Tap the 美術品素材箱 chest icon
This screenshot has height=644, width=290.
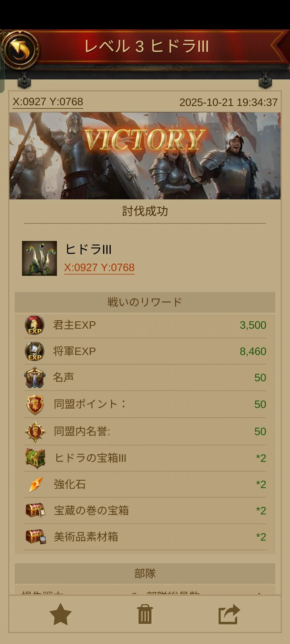(x=35, y=537)
